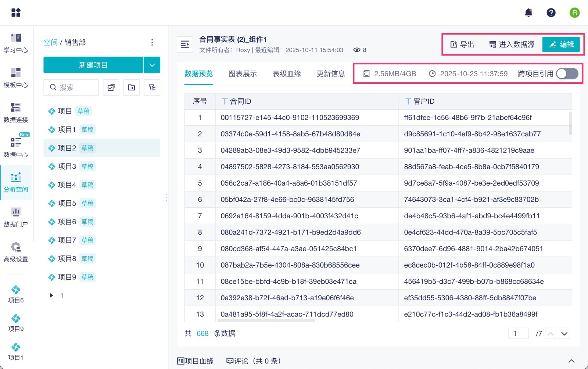Screen dimensions: 588x369
Task: Select 项目2 in the project list
Action: point(102,148)
